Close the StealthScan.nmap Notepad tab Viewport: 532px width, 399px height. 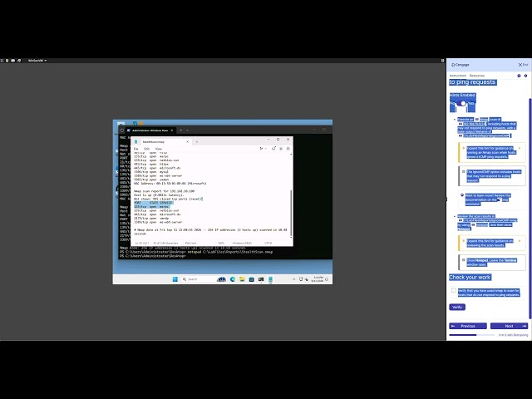[187, 141]
